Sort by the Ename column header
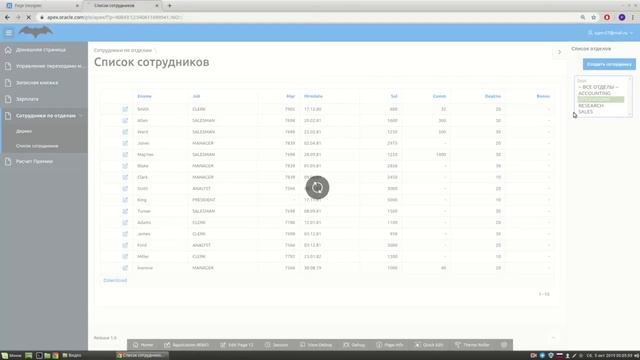 [144, 96]
